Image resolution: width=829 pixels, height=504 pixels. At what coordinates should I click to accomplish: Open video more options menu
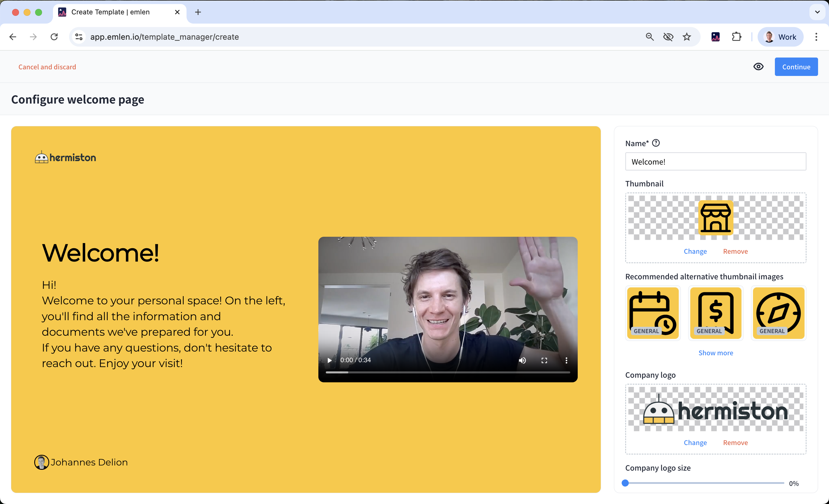click(x=566, y=360)
